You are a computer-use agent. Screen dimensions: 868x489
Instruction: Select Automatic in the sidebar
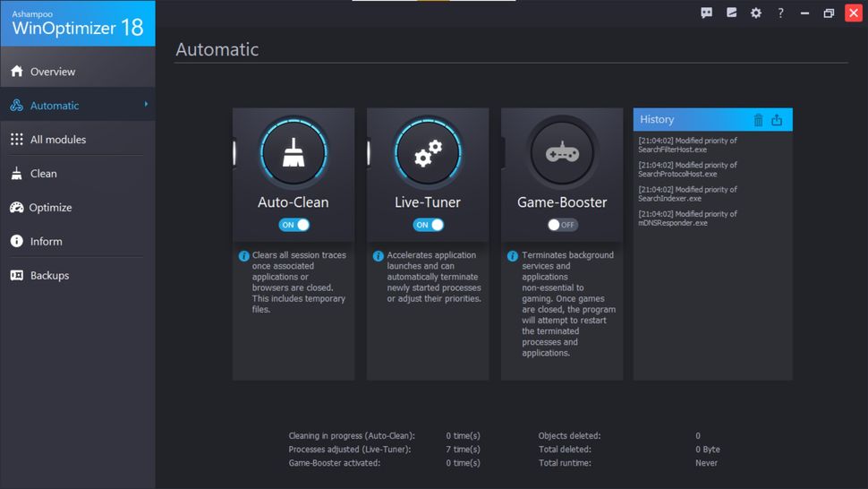tap(78, 105)
